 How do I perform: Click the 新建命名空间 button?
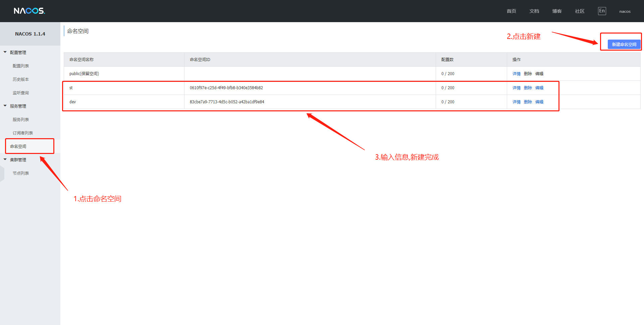(x=624, y=44)
